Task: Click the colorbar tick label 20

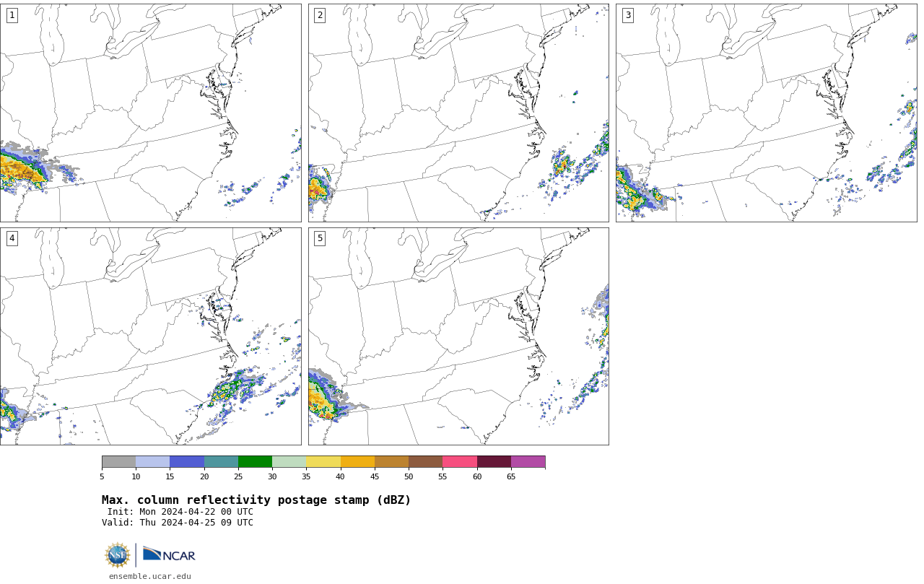Action: [x=204, y=476]
